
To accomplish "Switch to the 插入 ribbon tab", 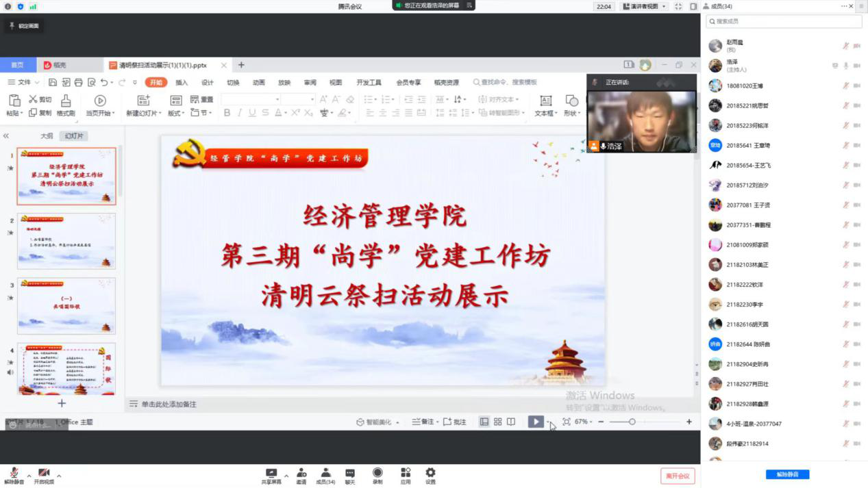I will [182, 82].
